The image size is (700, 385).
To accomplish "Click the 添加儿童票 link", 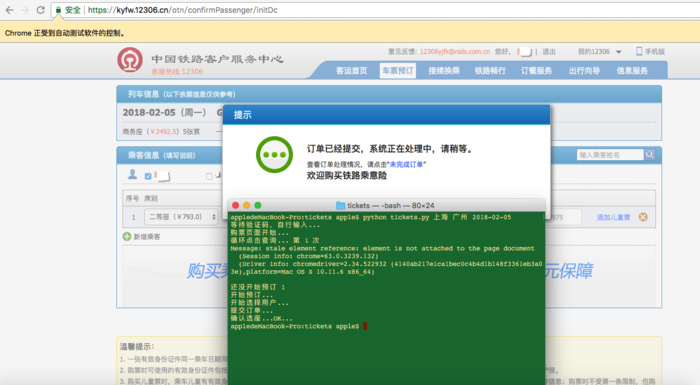I will (x=613, y=218).
